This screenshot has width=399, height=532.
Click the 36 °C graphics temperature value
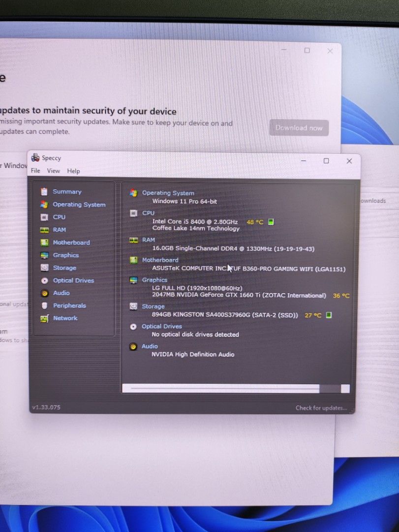coord(341,296)
